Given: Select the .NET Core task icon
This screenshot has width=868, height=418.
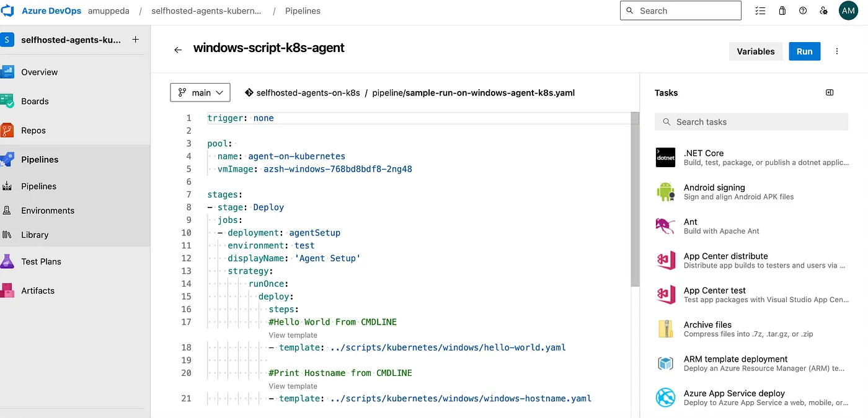Looking at the screenshot, I should (x=665, y=157).
